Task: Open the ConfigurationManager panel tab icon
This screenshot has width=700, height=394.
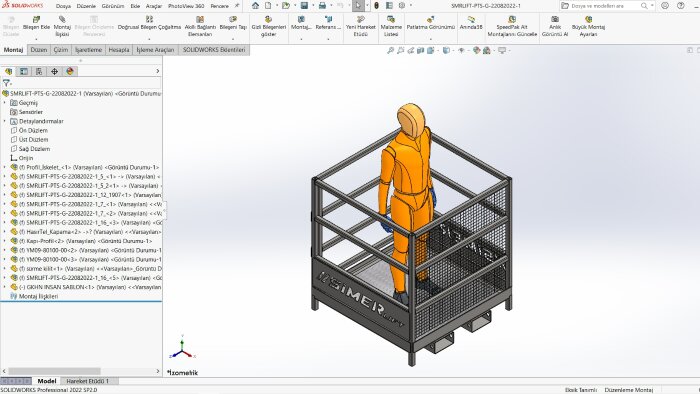Action: pos(39,71)
